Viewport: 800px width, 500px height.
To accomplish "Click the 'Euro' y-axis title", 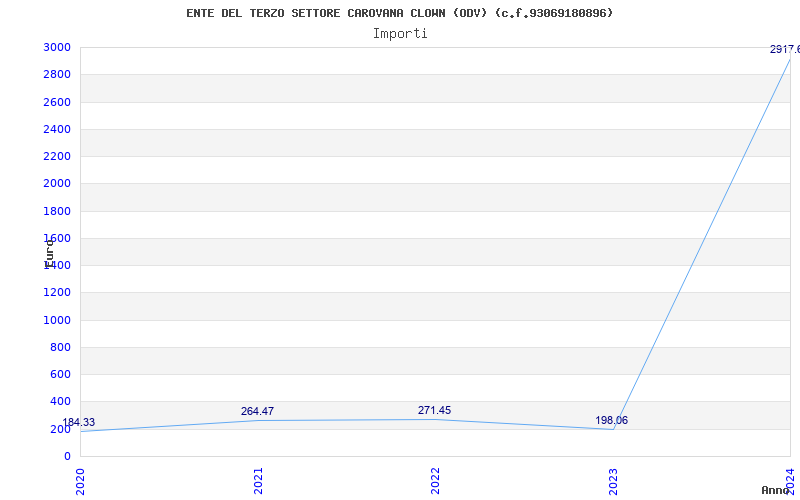I will 49,251.
